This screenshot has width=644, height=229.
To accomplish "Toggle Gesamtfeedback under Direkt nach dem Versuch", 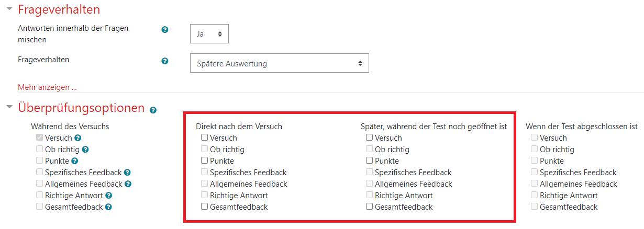I will coord(204,207).
